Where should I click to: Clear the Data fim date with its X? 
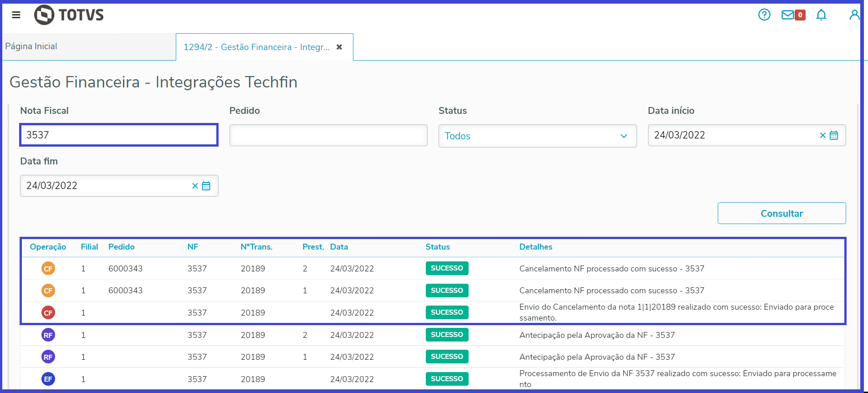(195, 186)
